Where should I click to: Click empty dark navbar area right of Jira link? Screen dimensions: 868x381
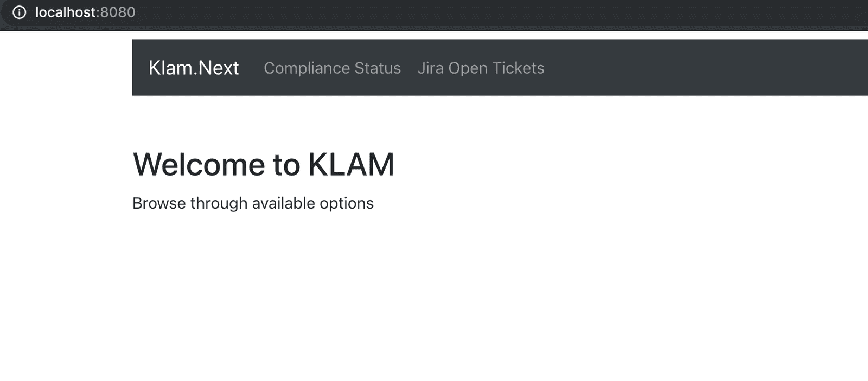pyautogui.click(x=705, y=68)
